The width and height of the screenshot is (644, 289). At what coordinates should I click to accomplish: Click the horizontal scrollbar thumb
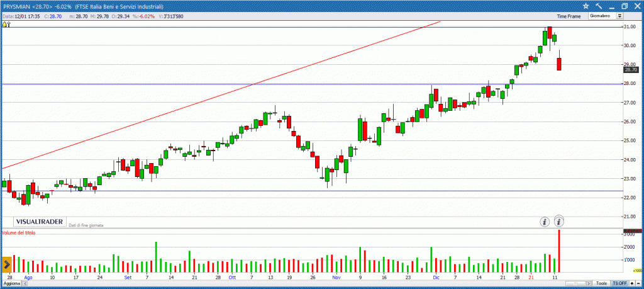pos(575,284)
